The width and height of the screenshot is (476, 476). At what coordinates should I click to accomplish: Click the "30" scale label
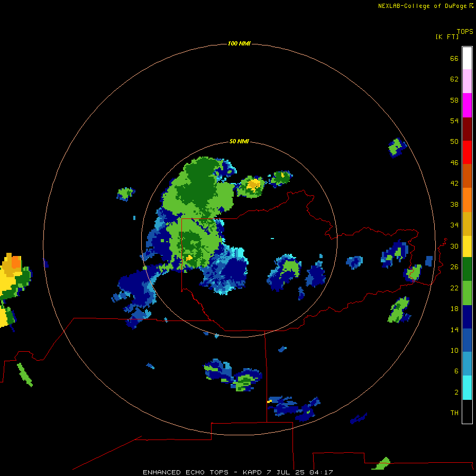click(x=454, y=246)
